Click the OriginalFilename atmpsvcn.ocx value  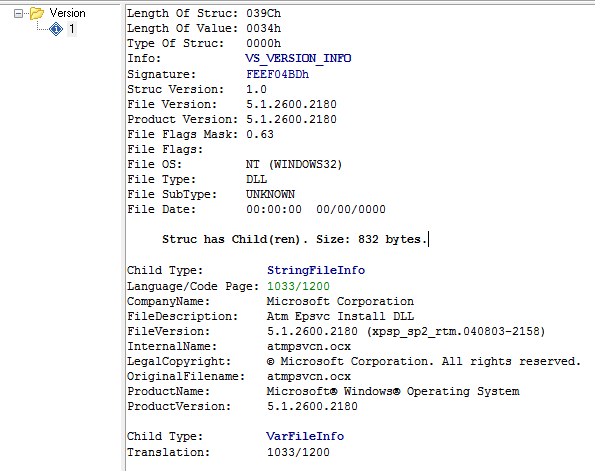(x=309, y=376)
